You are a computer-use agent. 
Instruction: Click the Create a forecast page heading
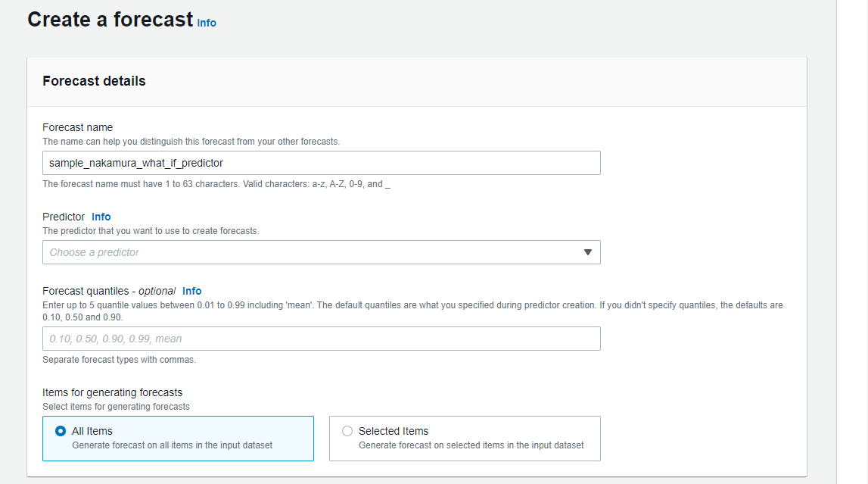(110, 20)
